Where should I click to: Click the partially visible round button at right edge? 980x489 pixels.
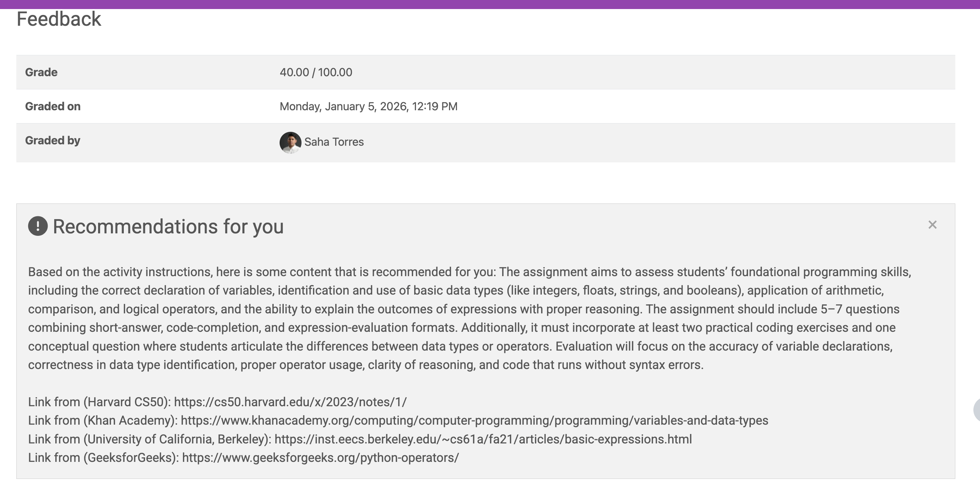[x=977, y=410]
